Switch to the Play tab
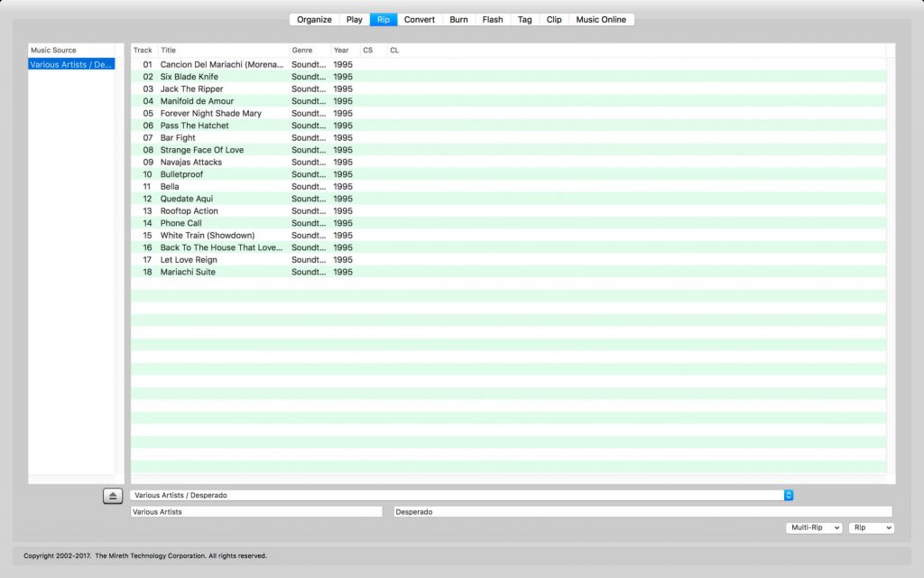The image size is (924, 578). click(x=354, y=18)
